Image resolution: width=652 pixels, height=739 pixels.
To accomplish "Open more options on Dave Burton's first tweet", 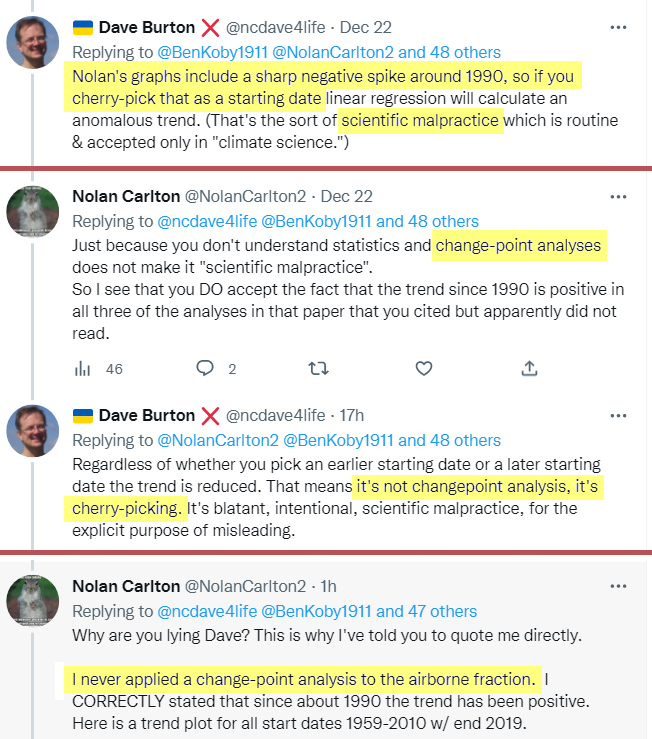I will [620, 28].
